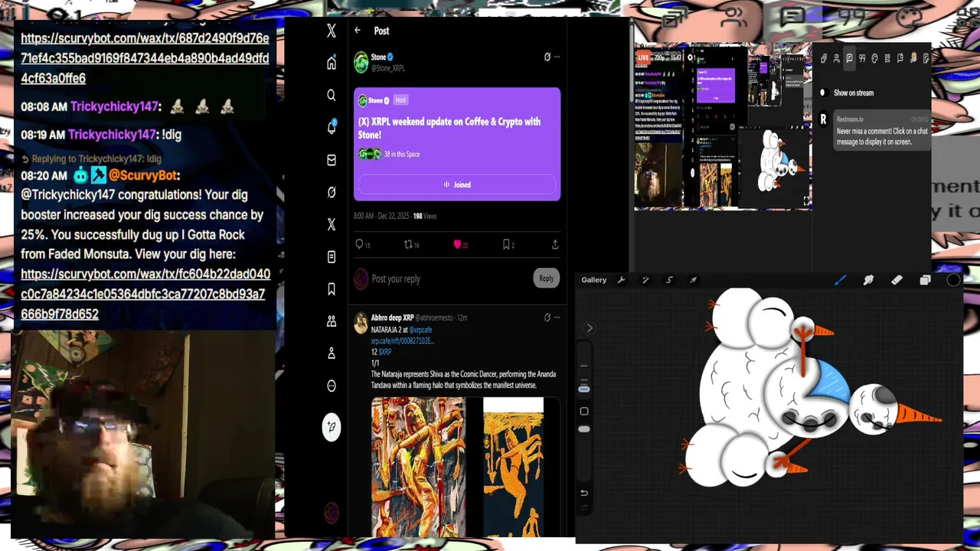Open the More (circle dots) icon in X sidebar
Screen dimensions: 980x551
pyautogui.click(x=332, y=386)
